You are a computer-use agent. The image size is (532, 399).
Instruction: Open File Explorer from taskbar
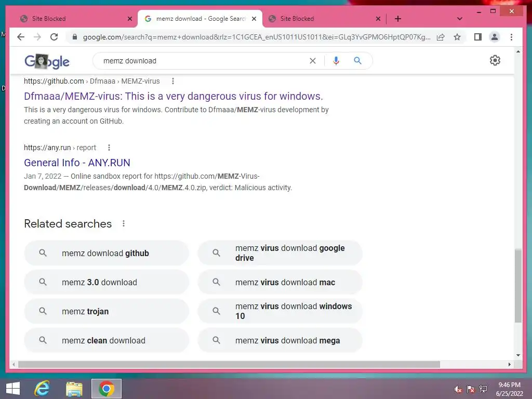tap(74, 389)
